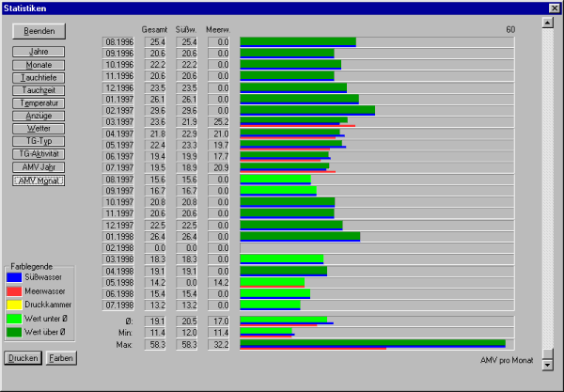Open TG-Aktivität statistics
Viewport: 564px width, 392px height.
coord(39,153)
